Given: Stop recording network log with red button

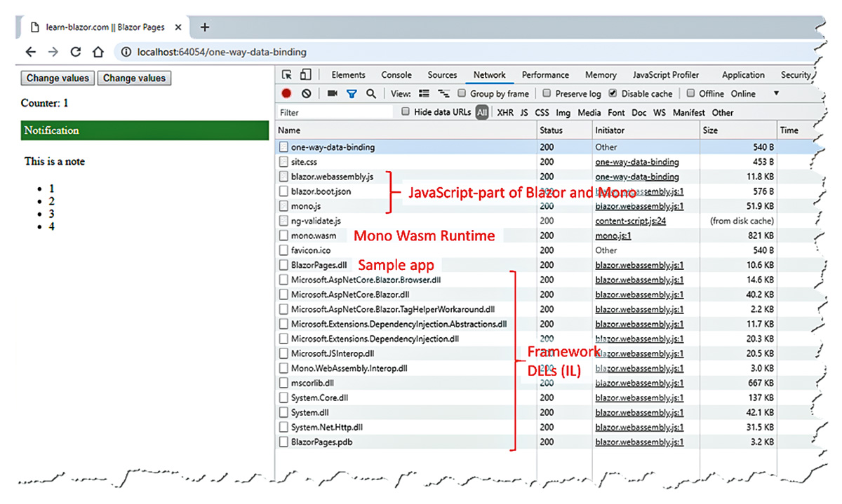Looking at the screenshot, I should pos(287,93).
